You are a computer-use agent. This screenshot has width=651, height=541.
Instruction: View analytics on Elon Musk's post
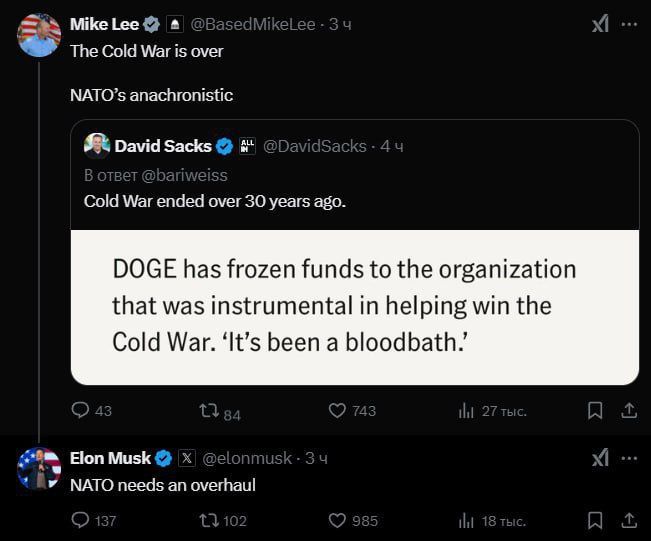click(465, 520)
